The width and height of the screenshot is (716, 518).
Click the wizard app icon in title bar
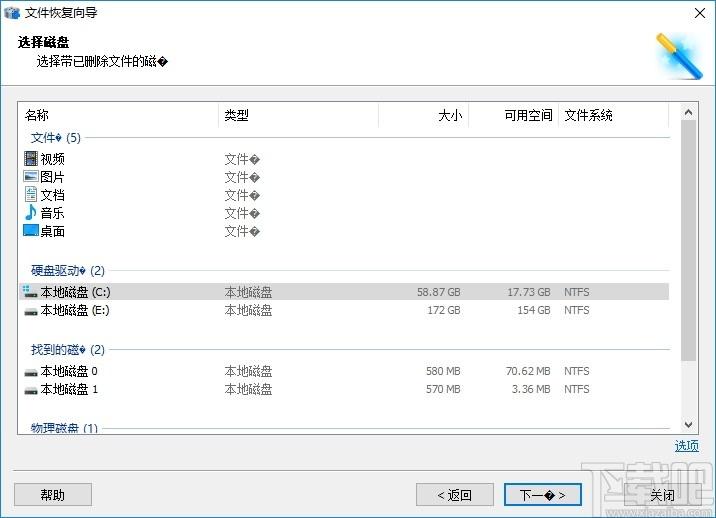(x=12, y=12)
